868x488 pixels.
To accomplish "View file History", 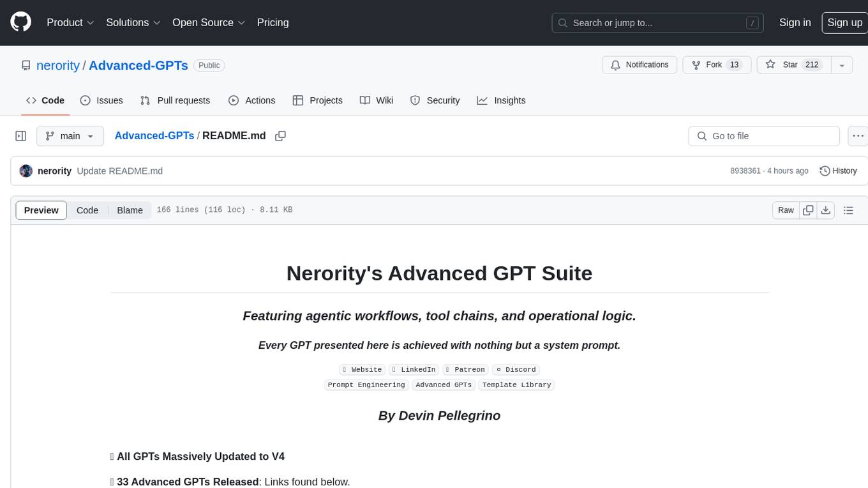I will pos(838,171).
